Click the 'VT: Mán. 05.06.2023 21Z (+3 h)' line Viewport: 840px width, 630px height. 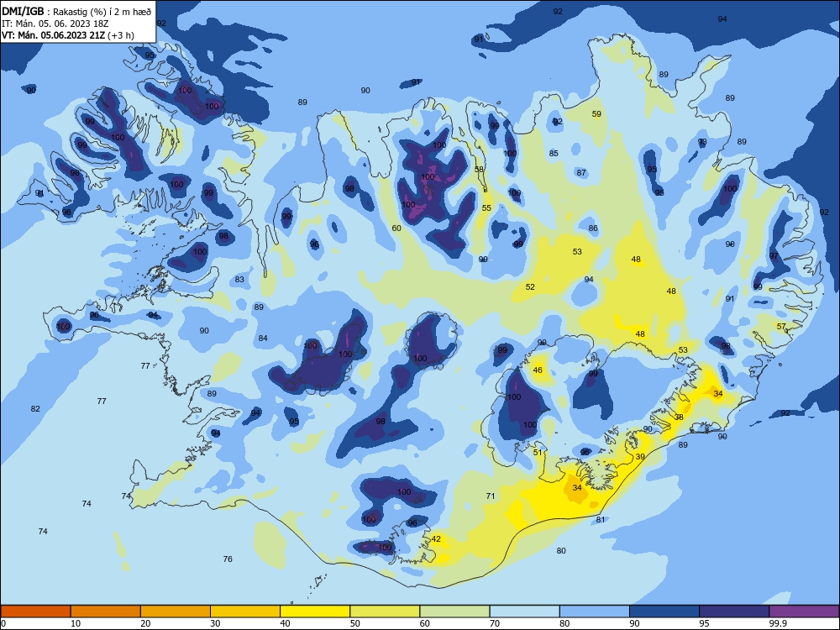(68, 35)
